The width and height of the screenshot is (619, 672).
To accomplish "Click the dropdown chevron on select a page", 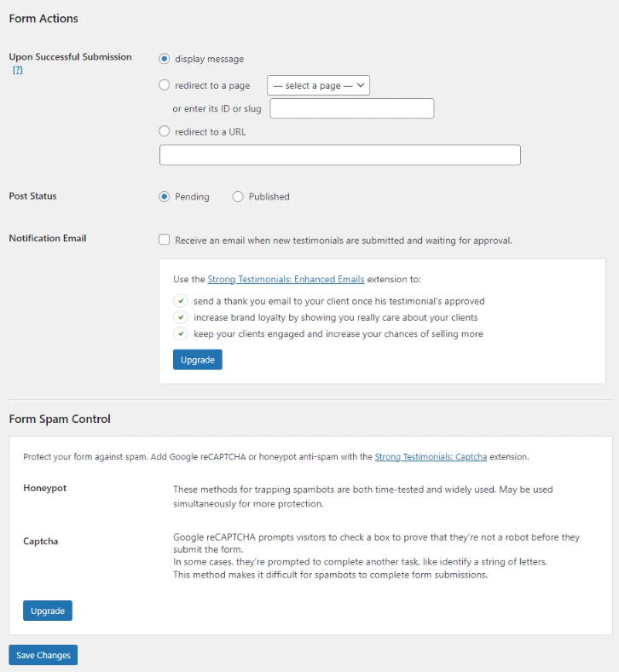I will (361, 85).
